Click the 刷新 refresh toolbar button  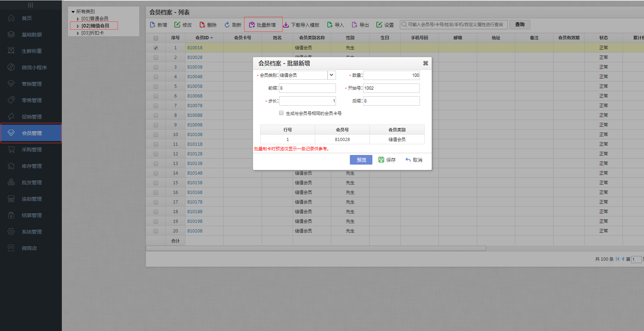coord(233,25)
